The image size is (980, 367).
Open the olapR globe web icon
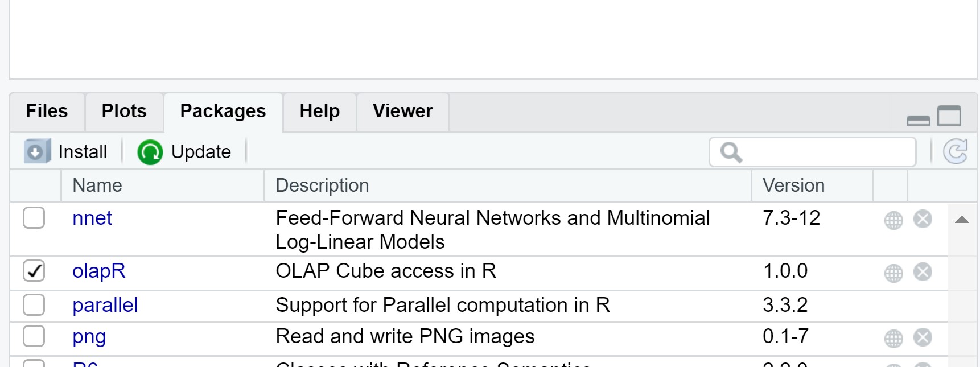point(893,273)
